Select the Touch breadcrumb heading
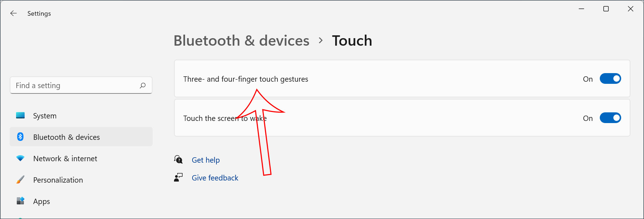The image size is (644, 219). [352, 41]
